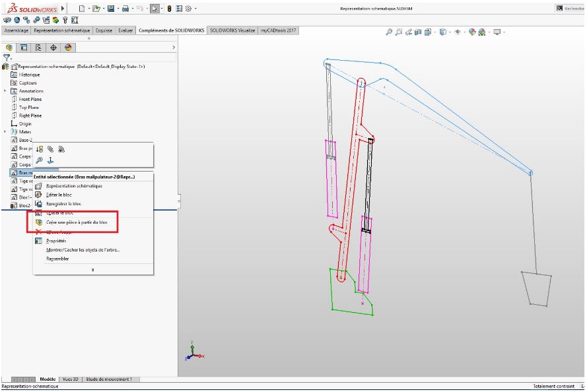The image size is (587, 392).
Task: Expand the Mates tree node
Action: point(5,132)
